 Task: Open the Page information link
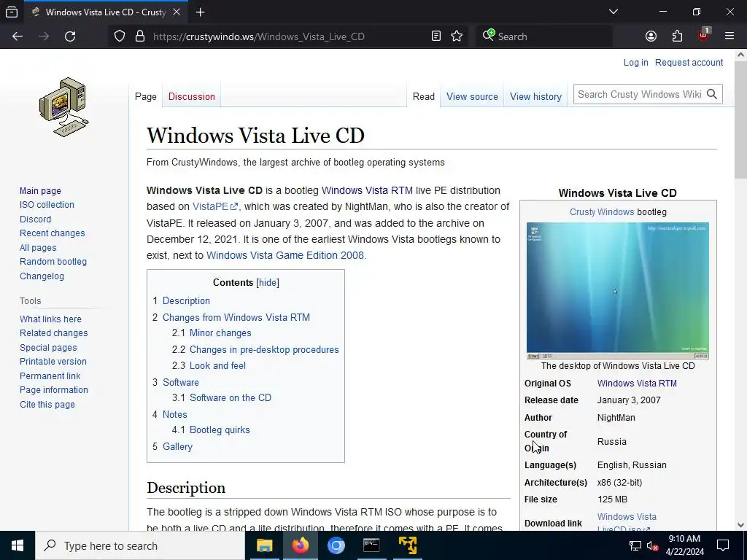(54, 390)
